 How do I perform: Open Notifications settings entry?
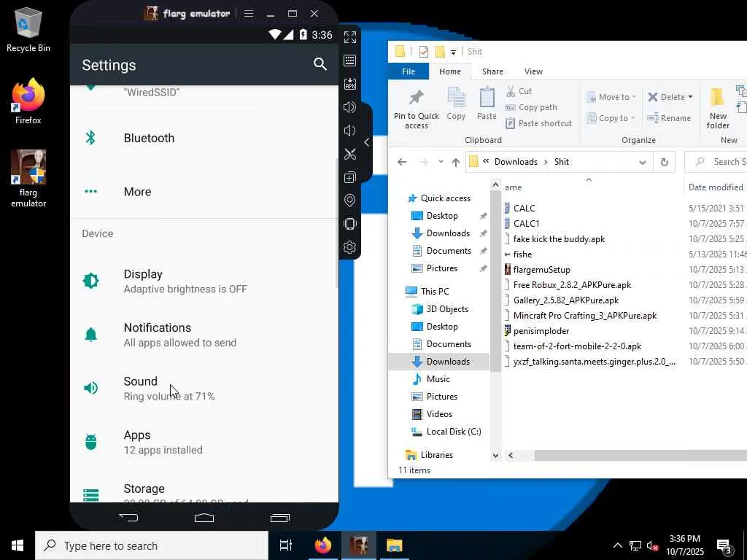pyautogui.click(x=204, y=335)
